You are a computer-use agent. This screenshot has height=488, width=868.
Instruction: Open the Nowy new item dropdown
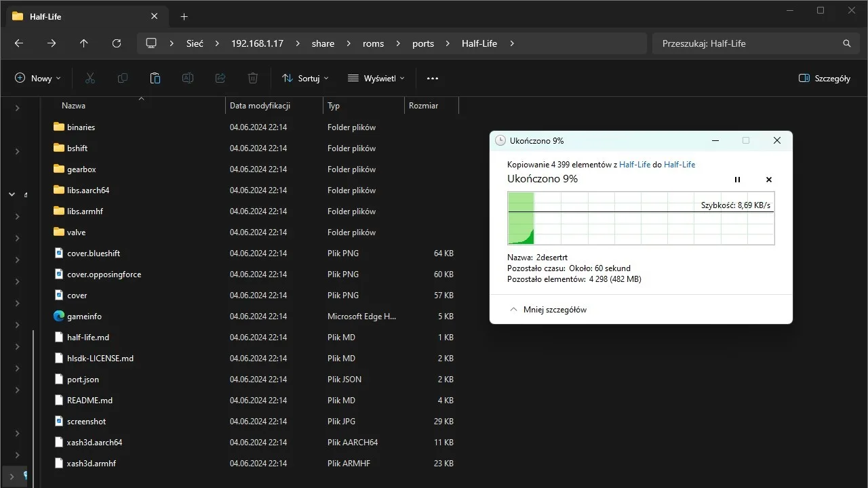[x=38, y=78]
